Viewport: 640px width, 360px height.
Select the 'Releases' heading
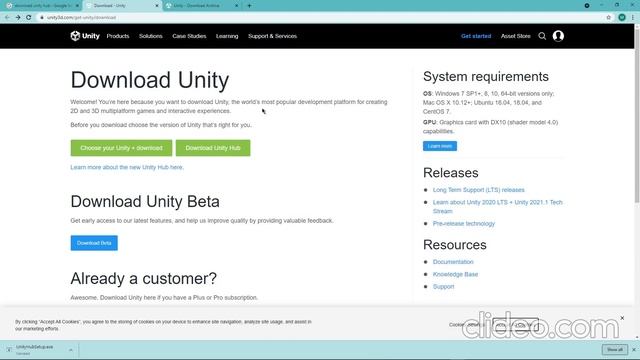(x=451, y=173)
